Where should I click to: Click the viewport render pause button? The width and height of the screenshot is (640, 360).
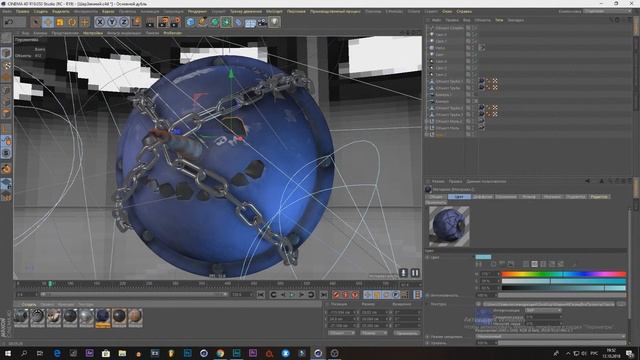[x=415, y=273]
